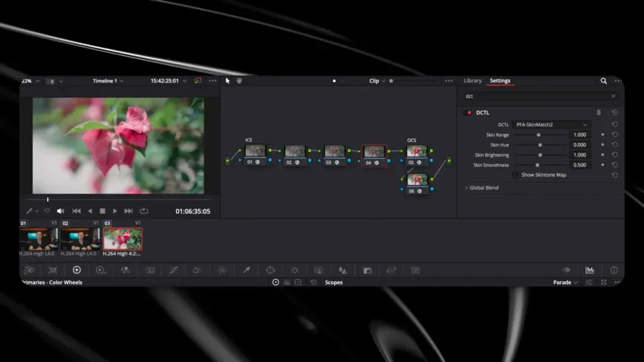Open the DCTL PFA-SkinMatch2 dropdown
The image size is (644, 362).
coord(551,124)
